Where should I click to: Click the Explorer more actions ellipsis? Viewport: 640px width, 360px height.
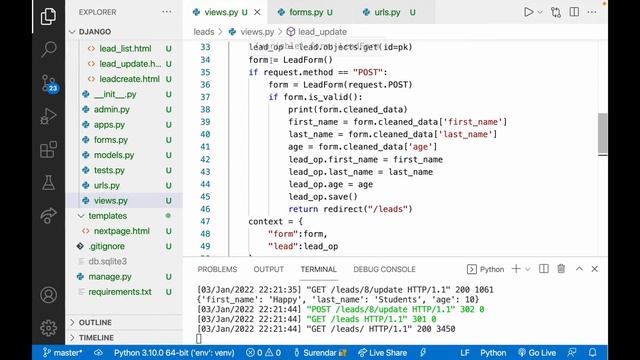pos(167,12)
